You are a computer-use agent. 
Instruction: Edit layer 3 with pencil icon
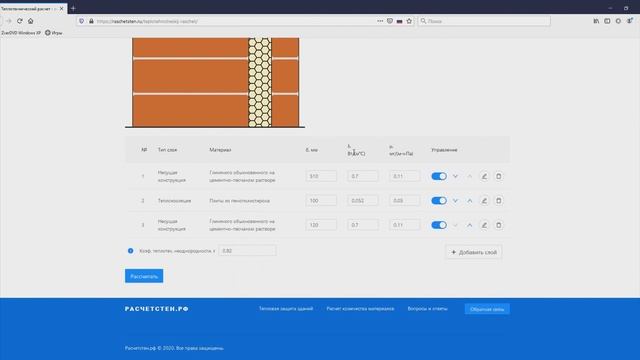[x=484, y=225]
